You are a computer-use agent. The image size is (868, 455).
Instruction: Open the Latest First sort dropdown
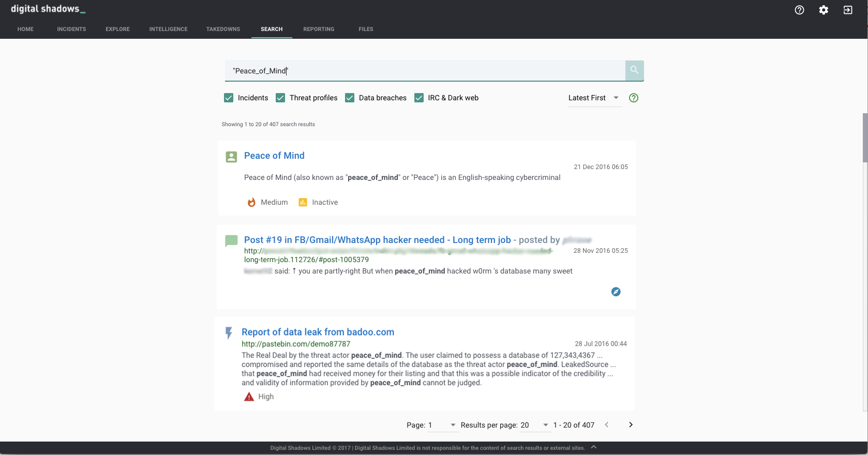(594, 98)
